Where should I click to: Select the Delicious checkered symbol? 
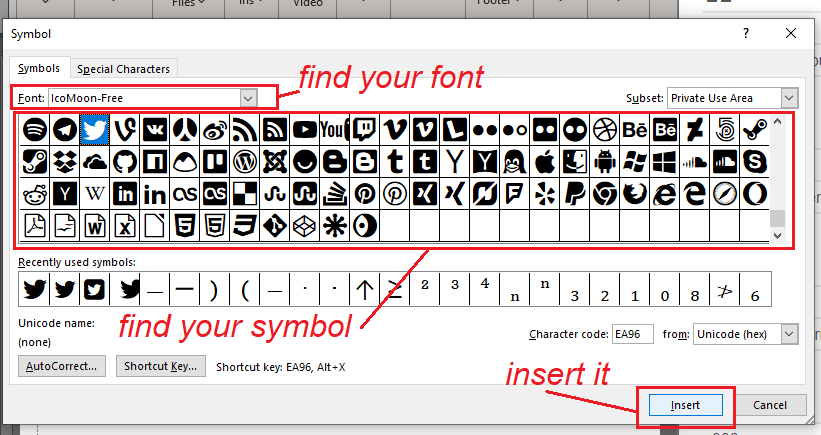(245, 194)
